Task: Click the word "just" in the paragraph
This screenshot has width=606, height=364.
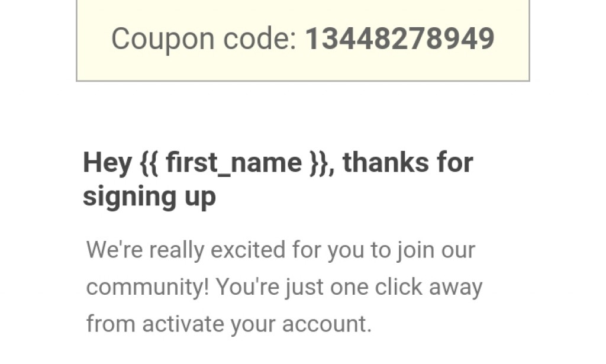Action: click(x=305, y=288)
